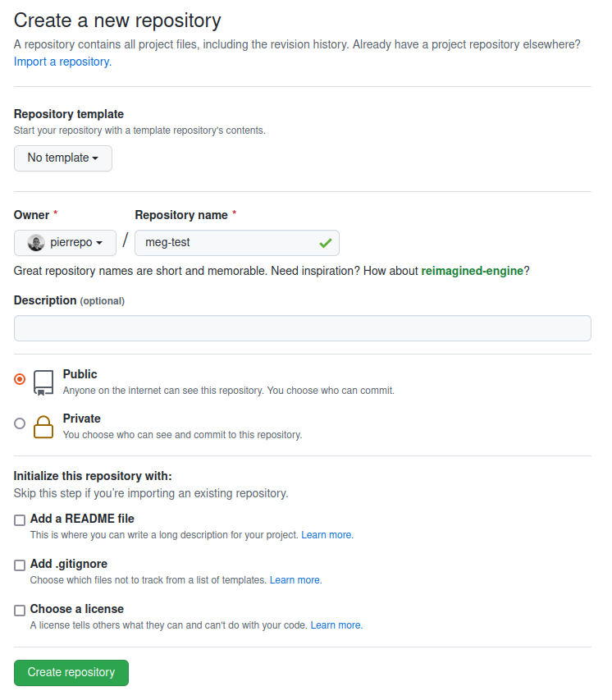Click Learn more link for README
The width and height of the screenshot is (612, 700).
click(327, 535)
